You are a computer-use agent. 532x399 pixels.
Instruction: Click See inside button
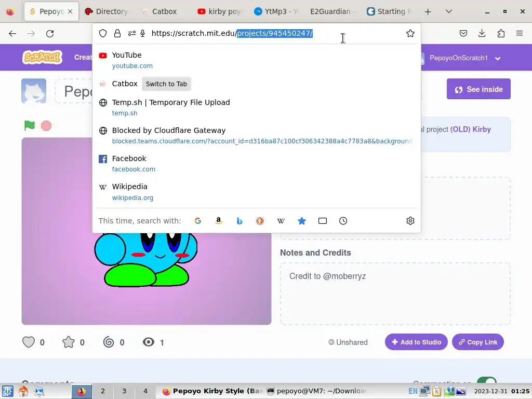point(478,89)
